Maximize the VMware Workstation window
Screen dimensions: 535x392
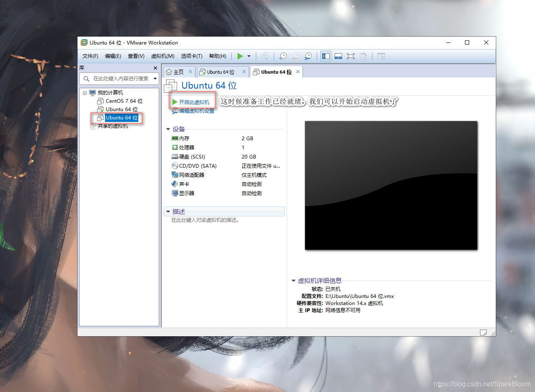pyautogui.click(x=467, y=42)
